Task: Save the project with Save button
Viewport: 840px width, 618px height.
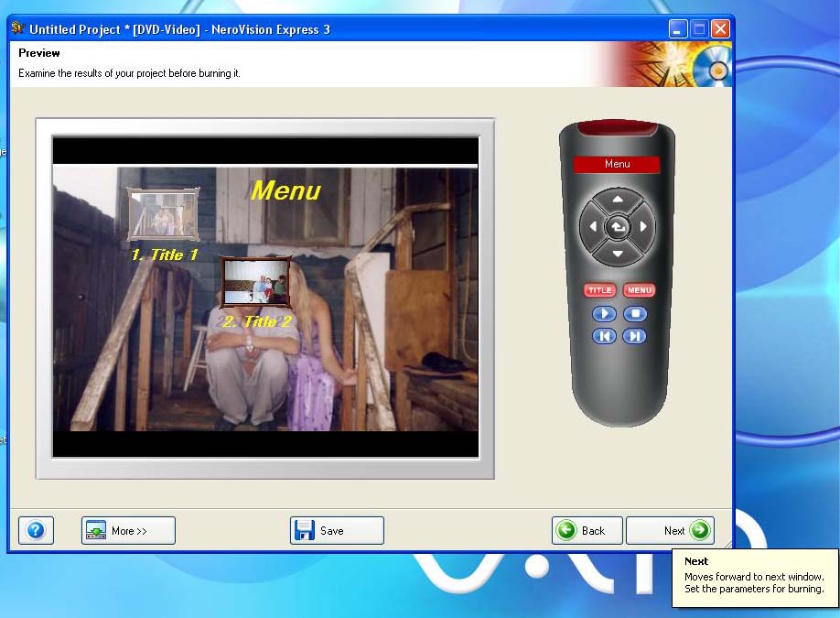Action: coord(337,531)
